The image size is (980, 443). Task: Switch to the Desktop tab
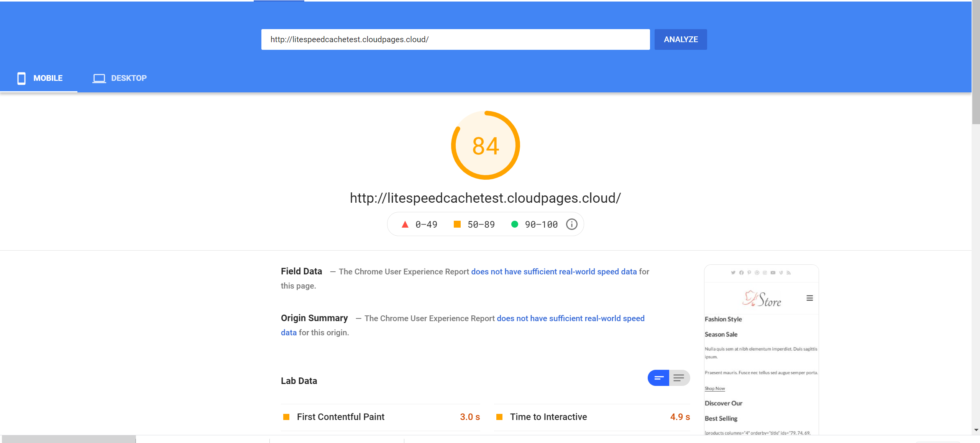120,78
